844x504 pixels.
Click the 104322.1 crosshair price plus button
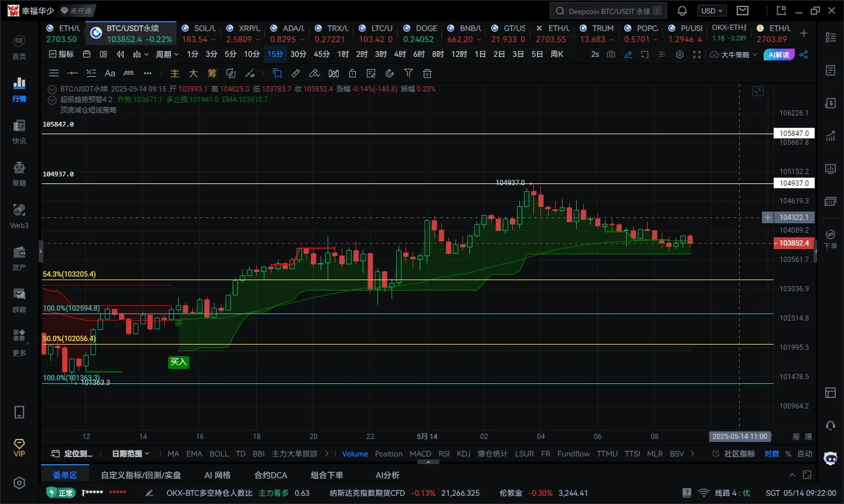pos(768,217)
